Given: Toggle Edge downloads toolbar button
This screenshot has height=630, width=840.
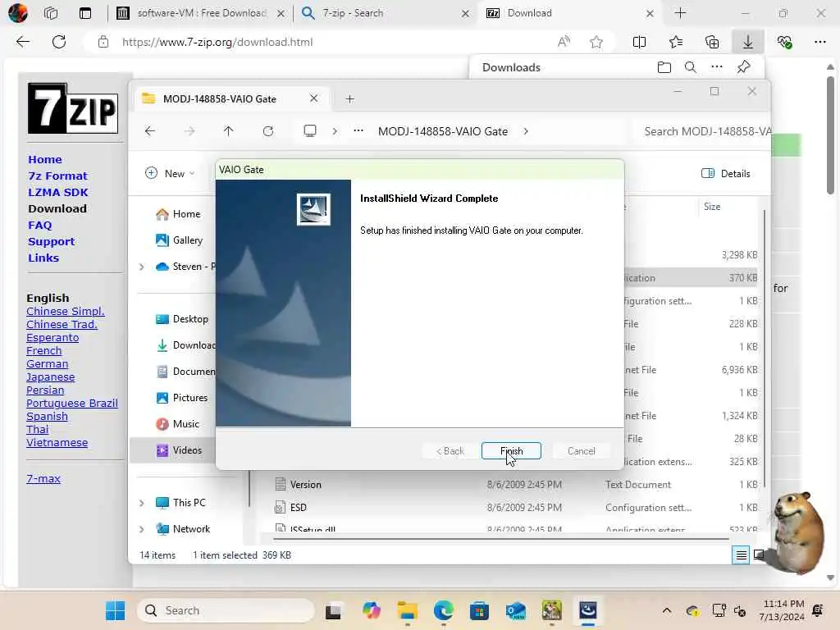Looking at the screenshot, I should [x=748, y=42].
